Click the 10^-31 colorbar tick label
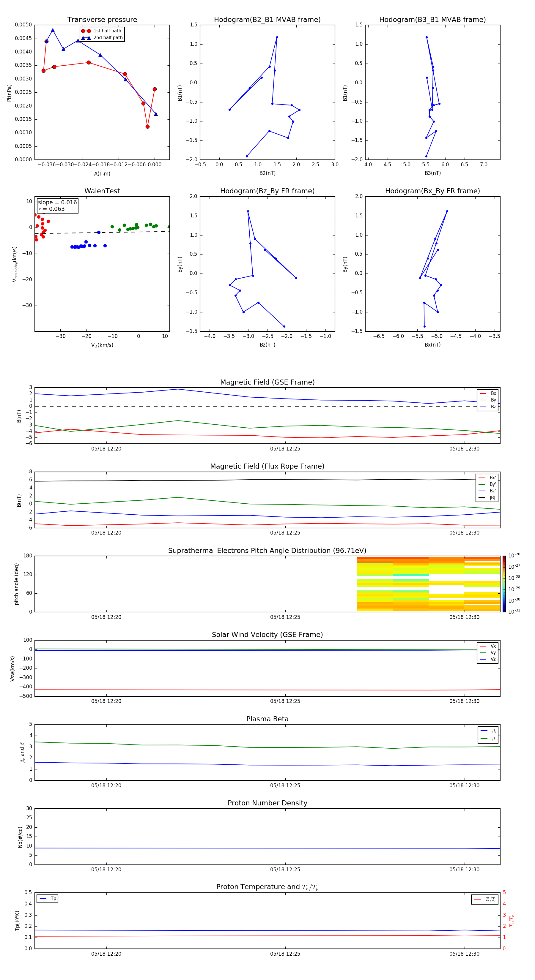535x980 pixels. (514, 611)
